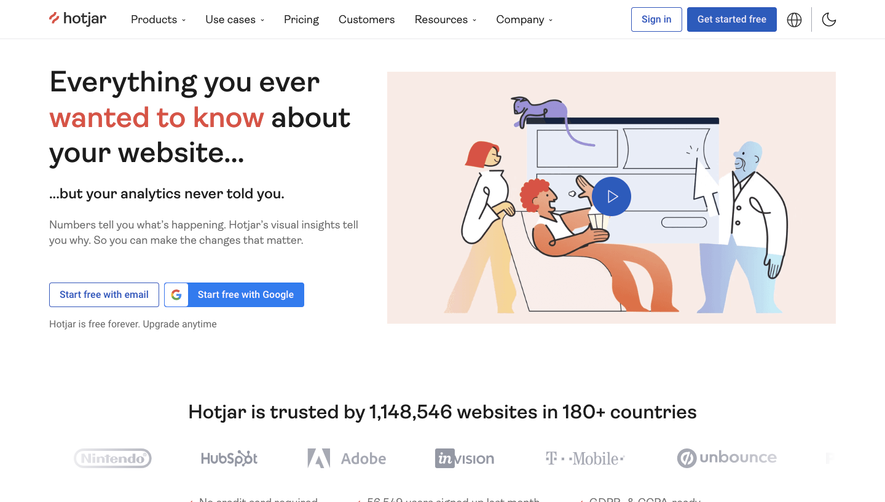This screenshot has width=885, height=502.
Task: Open the Pricing page
Action: [x=301, y=20]
